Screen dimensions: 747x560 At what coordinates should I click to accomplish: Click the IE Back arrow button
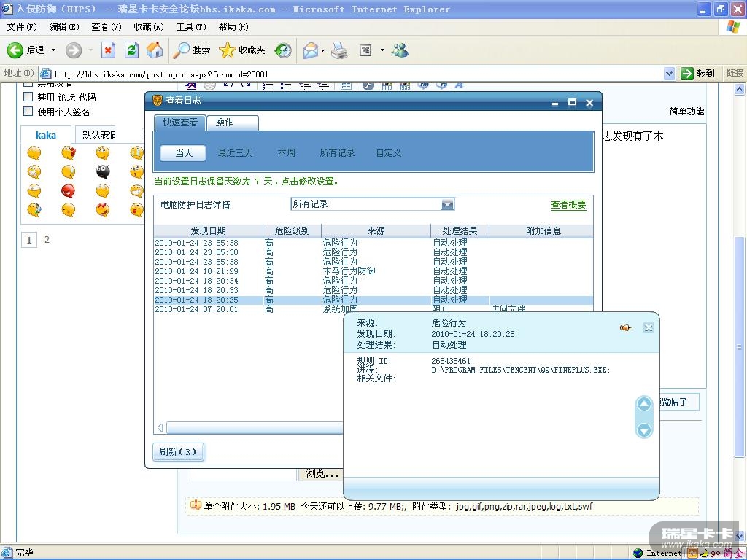point(15,50)
